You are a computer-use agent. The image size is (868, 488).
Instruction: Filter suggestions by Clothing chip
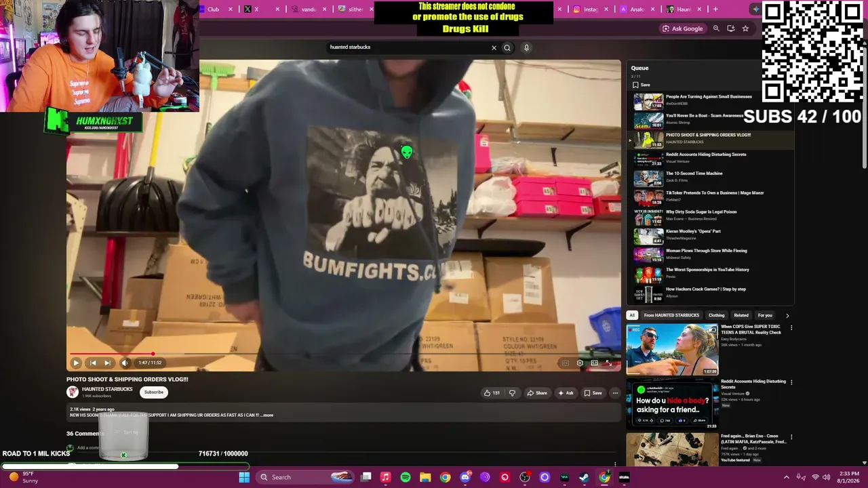point(717,315)
